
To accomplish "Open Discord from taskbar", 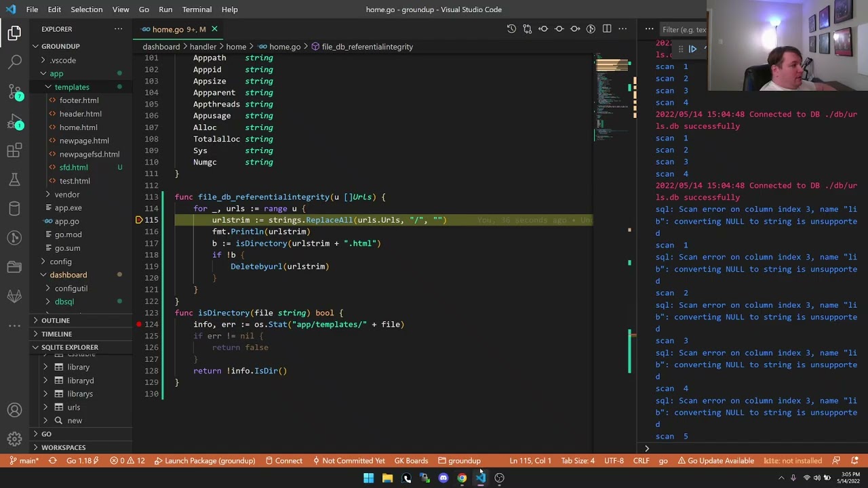I will [x=443, y=478].
